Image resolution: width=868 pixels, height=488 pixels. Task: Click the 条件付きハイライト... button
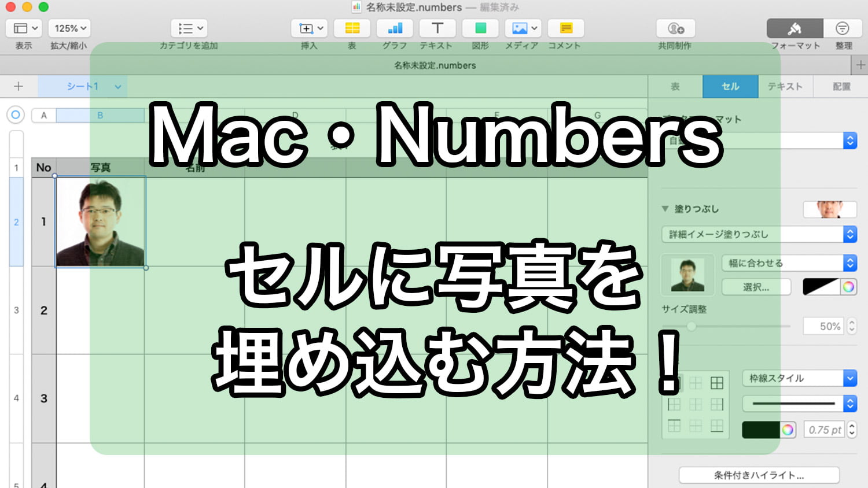coord(759,475)
